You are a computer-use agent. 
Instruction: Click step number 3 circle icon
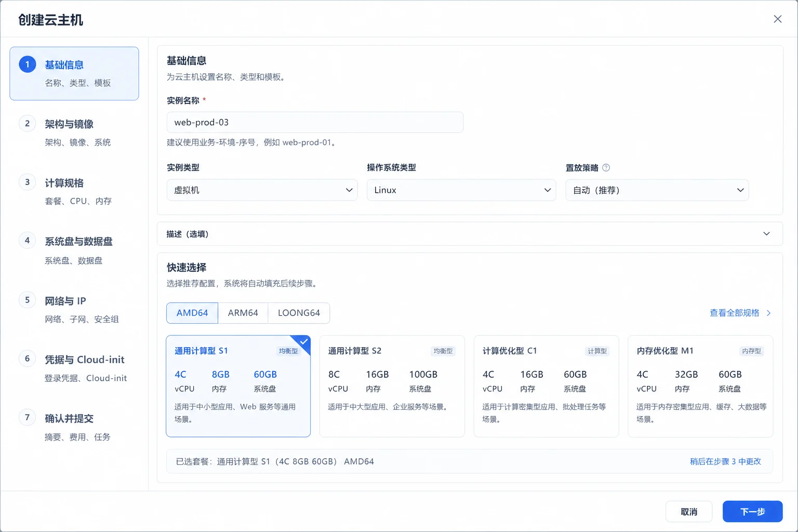point(28,182)
